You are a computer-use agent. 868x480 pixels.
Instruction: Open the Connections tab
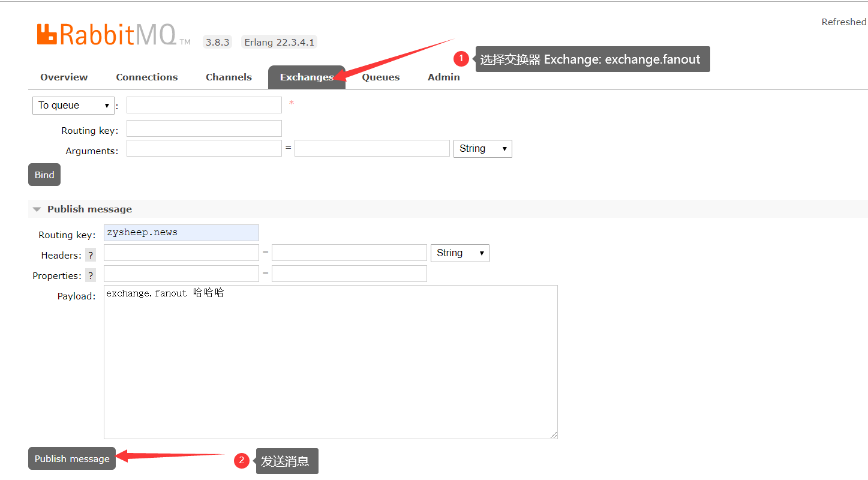click(147, 77)
